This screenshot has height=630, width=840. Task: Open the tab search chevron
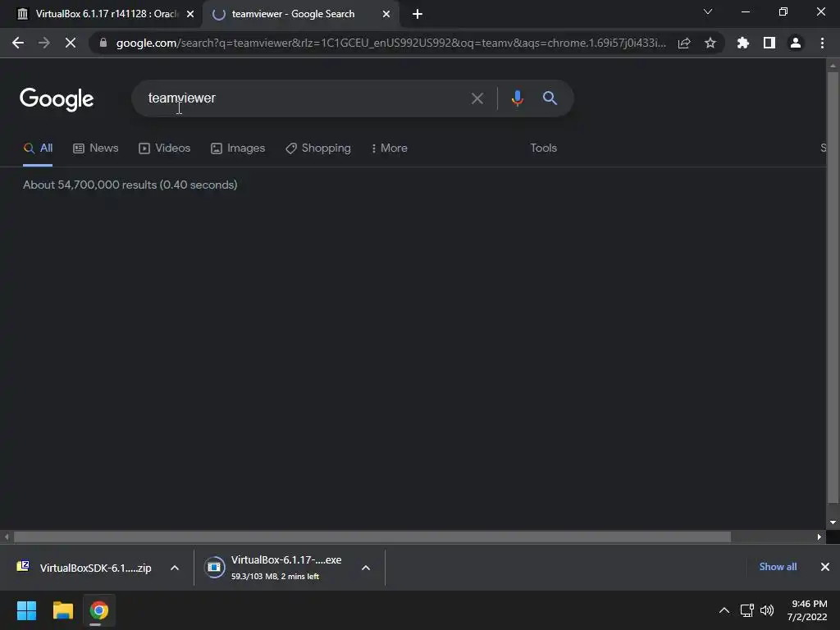coord(708,11)
